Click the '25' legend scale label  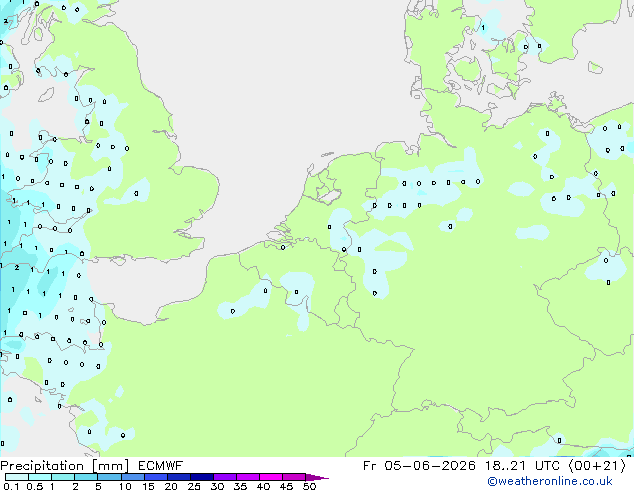coord(194,486)
